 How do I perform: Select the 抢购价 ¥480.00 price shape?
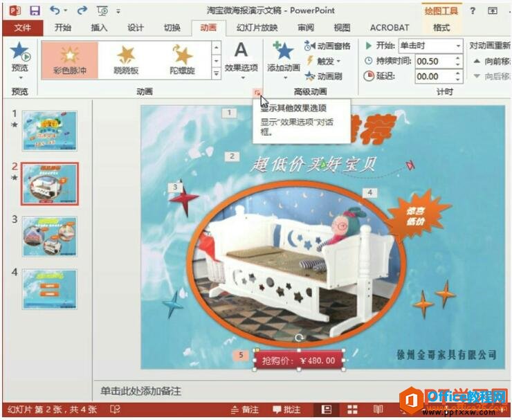click(299, 360)
